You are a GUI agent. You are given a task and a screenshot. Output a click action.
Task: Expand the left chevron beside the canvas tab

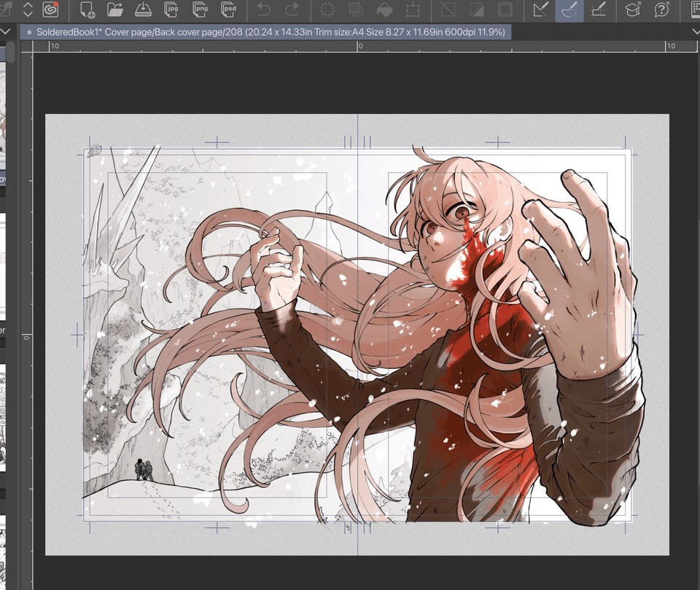coord(6,31)
